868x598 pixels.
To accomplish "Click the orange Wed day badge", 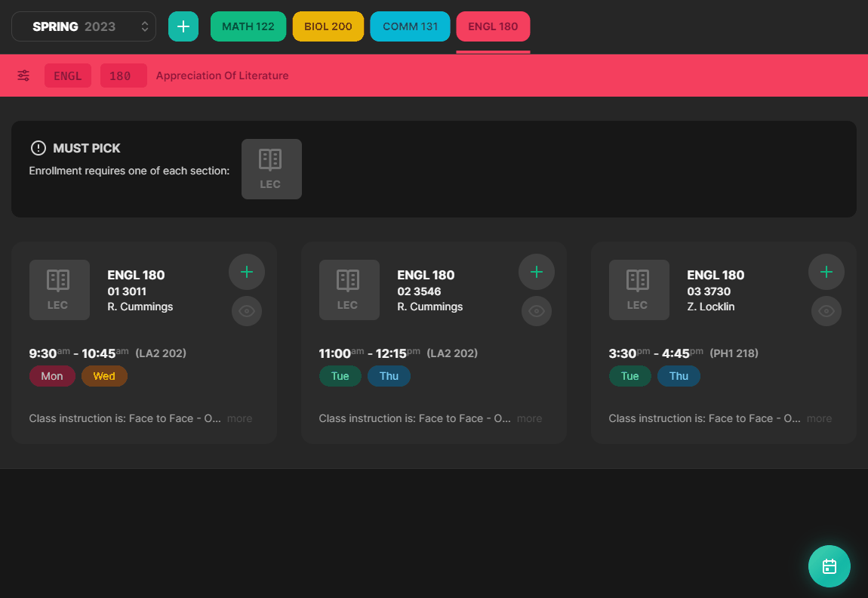I will pos(104,376).
